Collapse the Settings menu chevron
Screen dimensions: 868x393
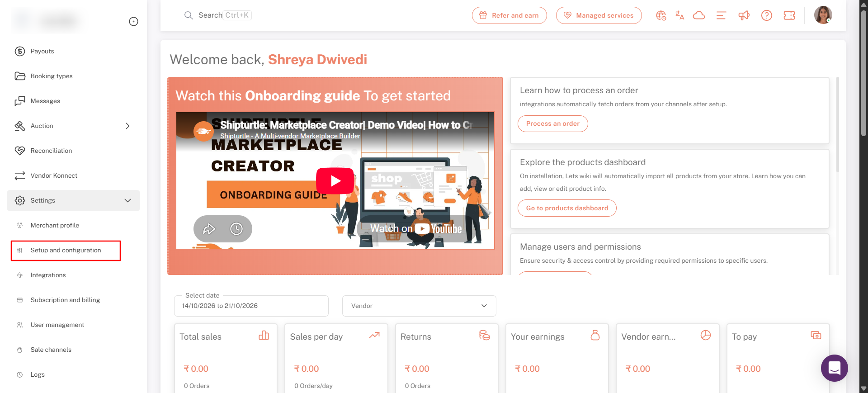[x=127, y=200]
